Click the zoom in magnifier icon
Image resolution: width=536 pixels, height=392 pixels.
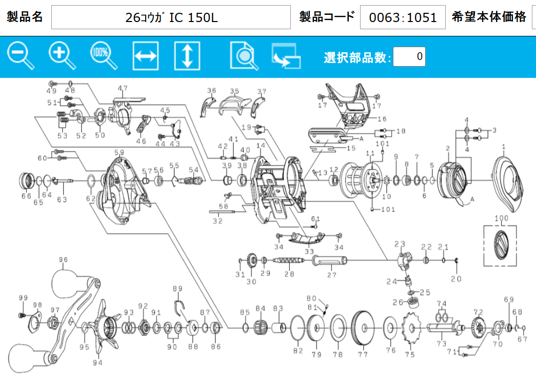[x=62, y=56]
